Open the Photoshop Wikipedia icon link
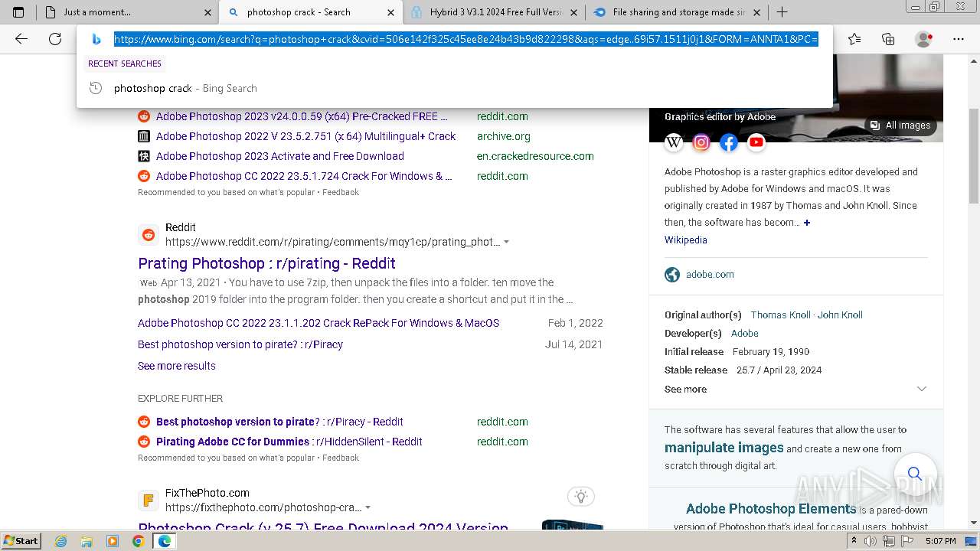The image size is (980, 551). coord(674,142)
